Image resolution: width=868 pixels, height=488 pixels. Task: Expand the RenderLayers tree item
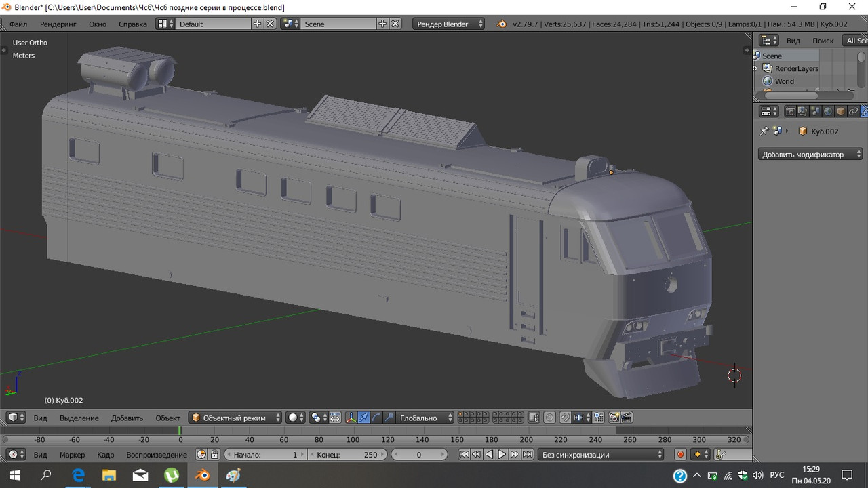click(755, 68)
